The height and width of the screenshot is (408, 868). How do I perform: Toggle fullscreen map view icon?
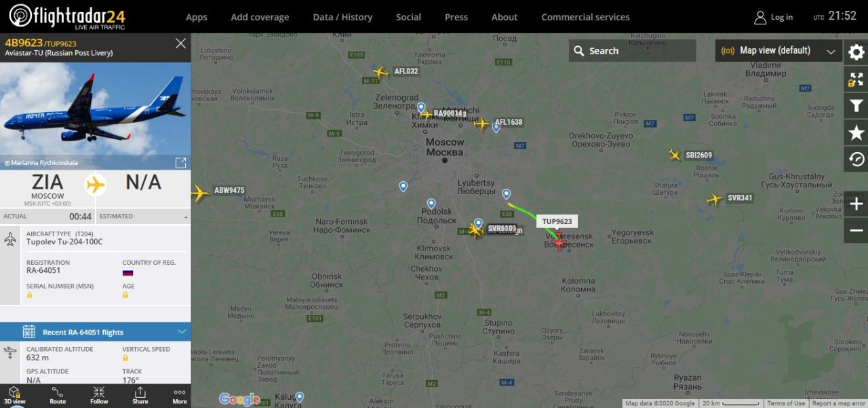pyautogui.click(x=856, y=79)
